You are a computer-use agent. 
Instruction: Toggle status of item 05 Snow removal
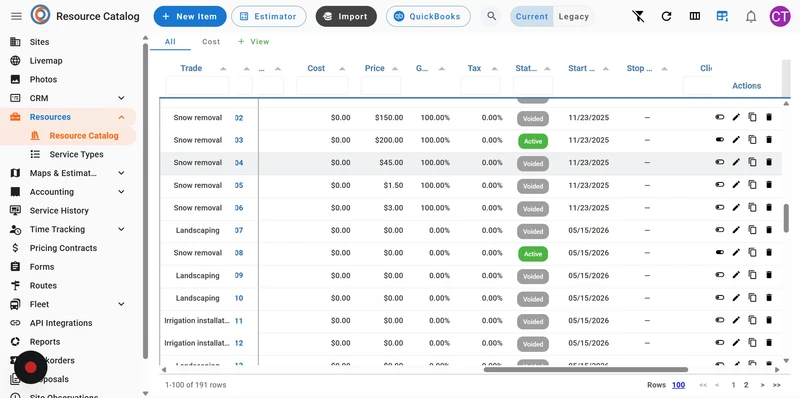point(719,185)
